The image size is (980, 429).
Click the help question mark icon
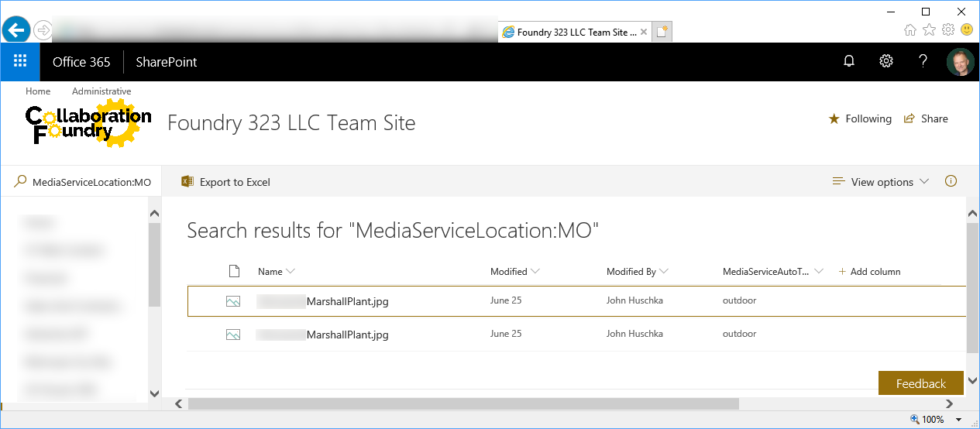pos(923,62)
